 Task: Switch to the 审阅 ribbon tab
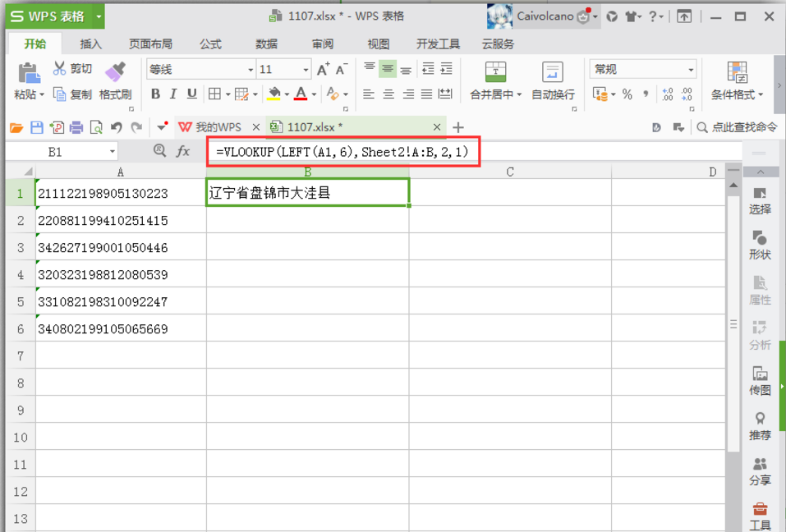(x=322, y=44)
